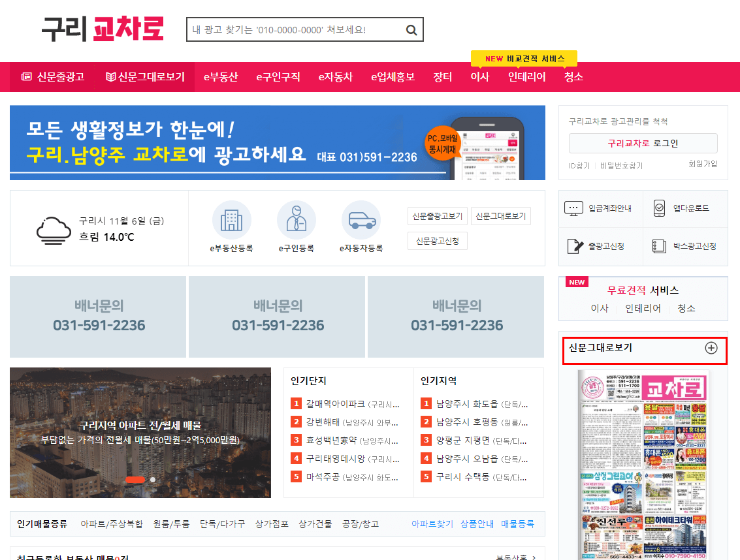Open the 청소 menu item
740x560 pixels.
(573, 76)
